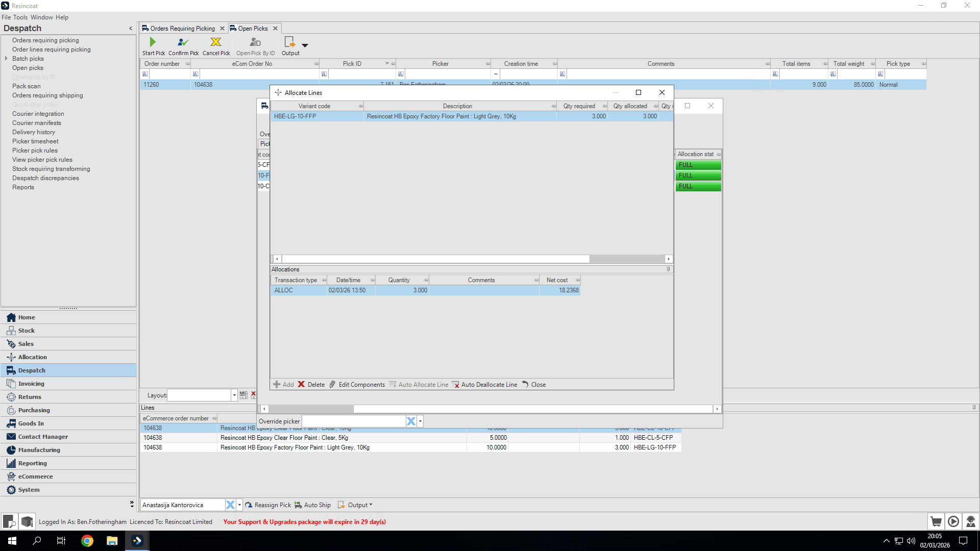Click the Windows Start button

click(x=12, y=541)
